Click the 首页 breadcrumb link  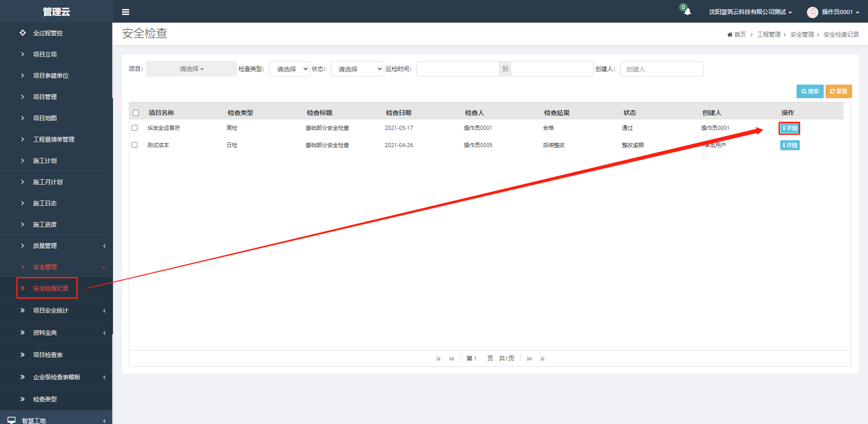point(740,34)
